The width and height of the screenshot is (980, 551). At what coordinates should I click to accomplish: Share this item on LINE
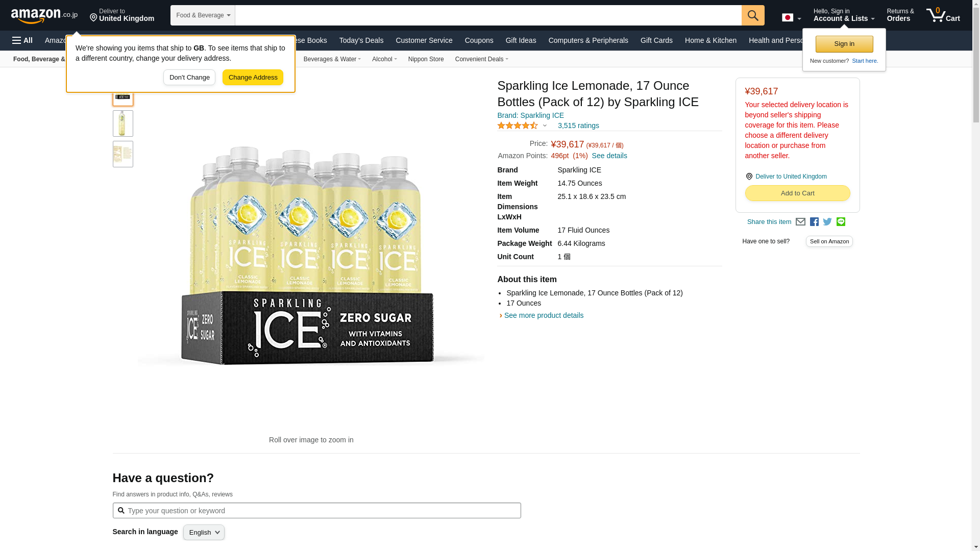[x=841, y=222]
